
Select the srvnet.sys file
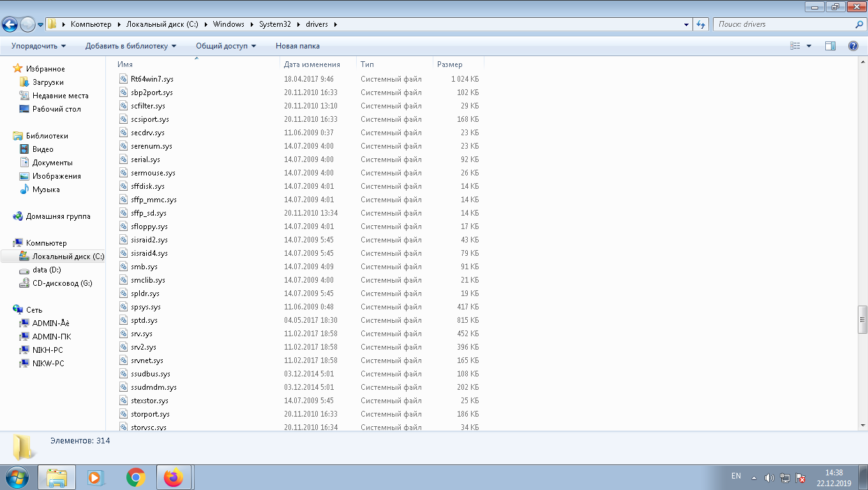tap(147, 360)
